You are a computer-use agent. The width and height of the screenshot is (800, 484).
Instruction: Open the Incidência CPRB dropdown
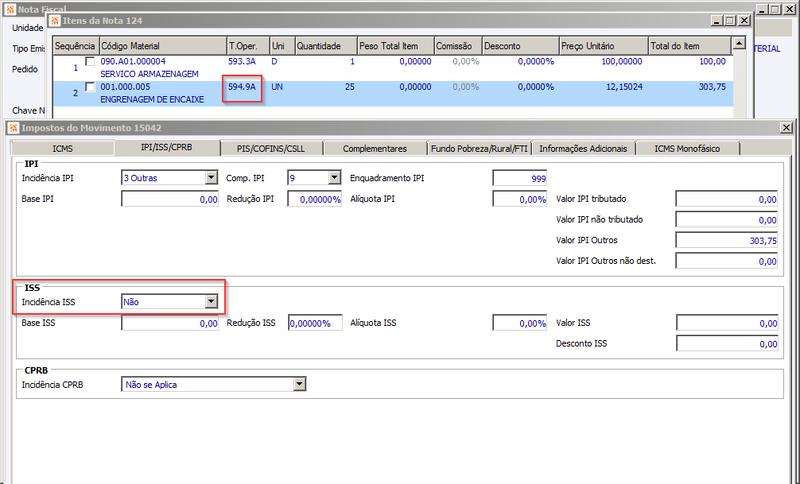[x=299, y=385]
